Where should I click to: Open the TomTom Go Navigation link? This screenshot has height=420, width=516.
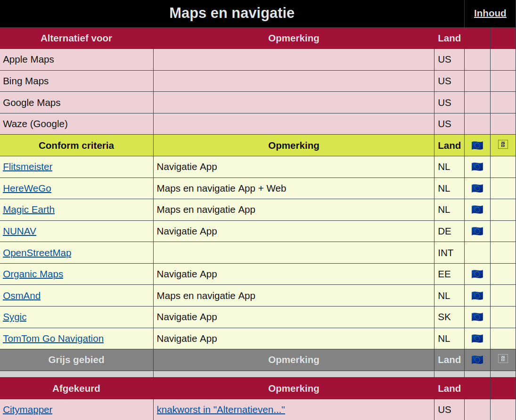(53, 339)
